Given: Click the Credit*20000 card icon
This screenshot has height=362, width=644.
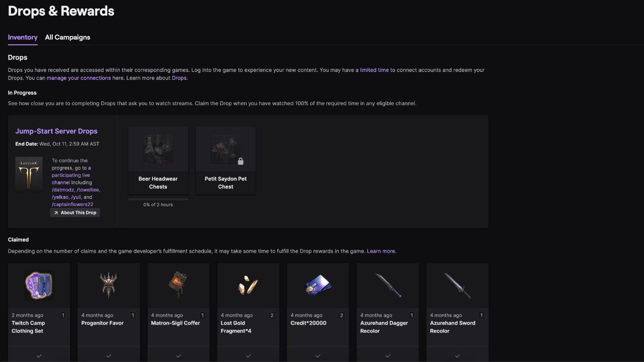Looking at the screenshot, I should (x=318, y=286).
